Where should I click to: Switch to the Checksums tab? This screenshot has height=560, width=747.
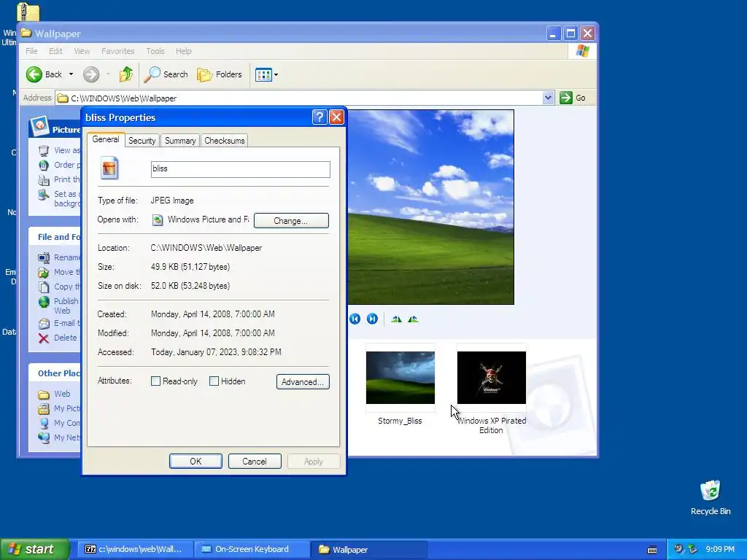225,141
